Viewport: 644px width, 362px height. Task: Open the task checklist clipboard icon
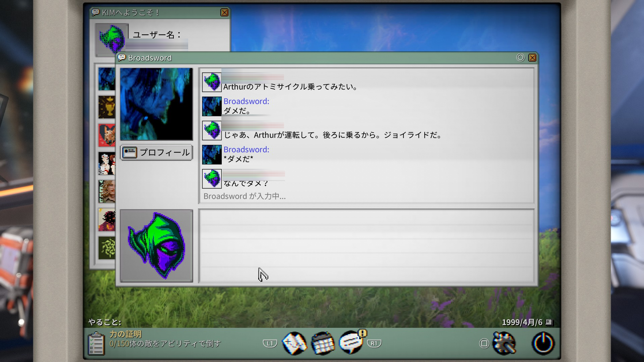(96, 344)
